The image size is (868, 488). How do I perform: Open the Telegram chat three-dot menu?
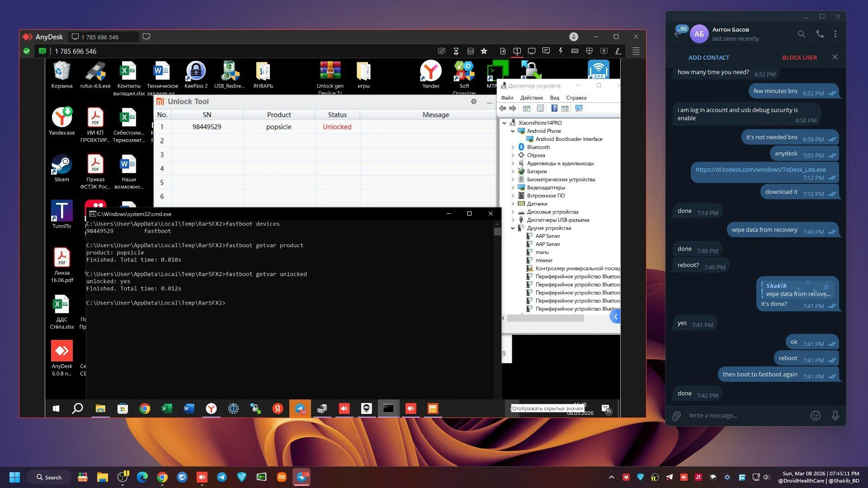pyautogui.click(x=835, y=34)
